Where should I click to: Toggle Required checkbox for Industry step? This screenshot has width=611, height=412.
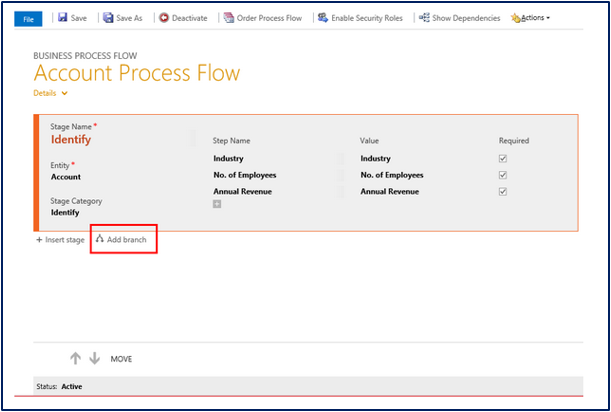point(503,159)
